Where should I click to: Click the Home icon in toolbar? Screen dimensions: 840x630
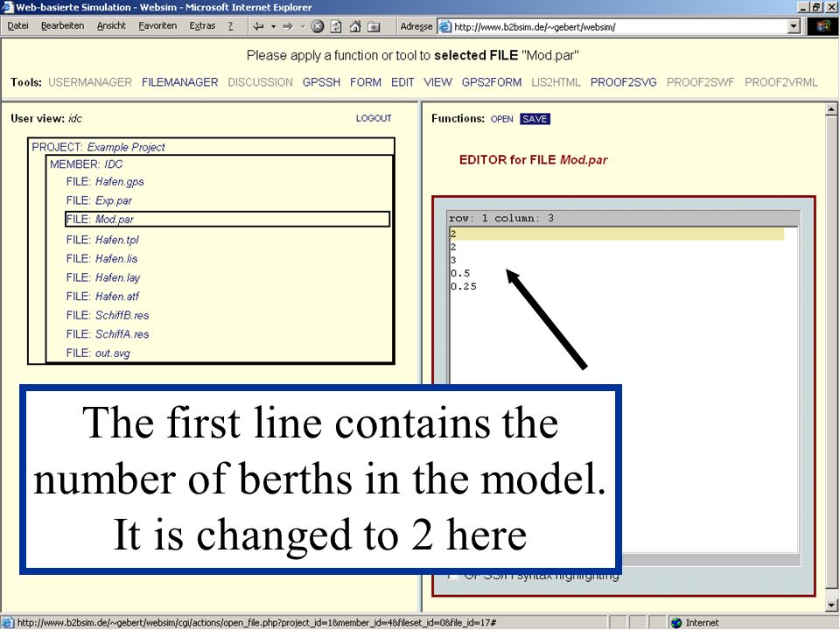tap(354, 26)
